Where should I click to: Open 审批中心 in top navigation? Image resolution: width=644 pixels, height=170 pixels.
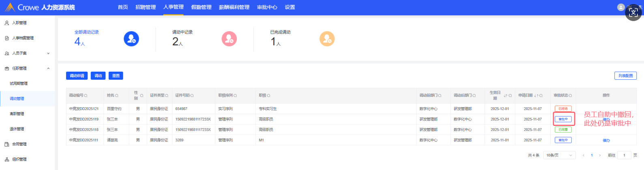(x=267, y=7)
